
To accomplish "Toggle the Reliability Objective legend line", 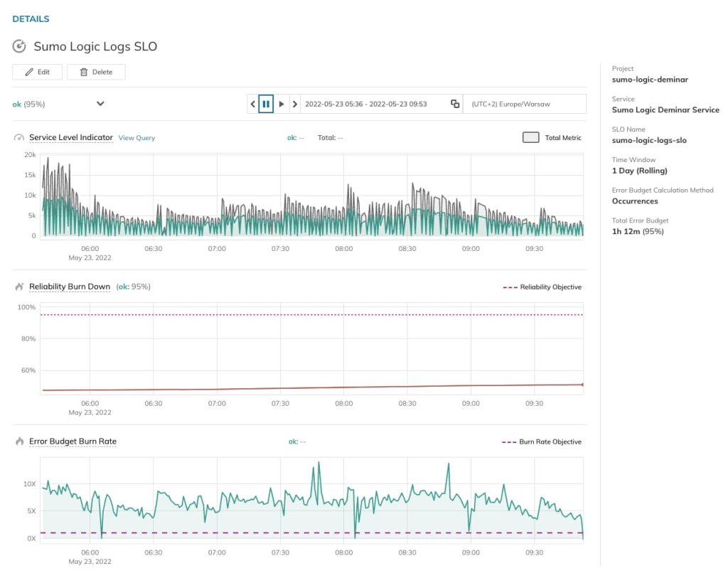I will [511, 287].
